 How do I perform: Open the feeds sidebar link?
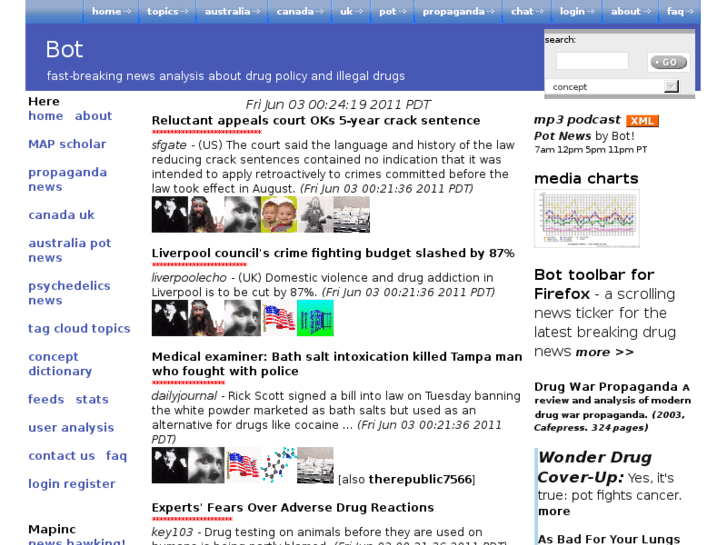click(46, 399)
